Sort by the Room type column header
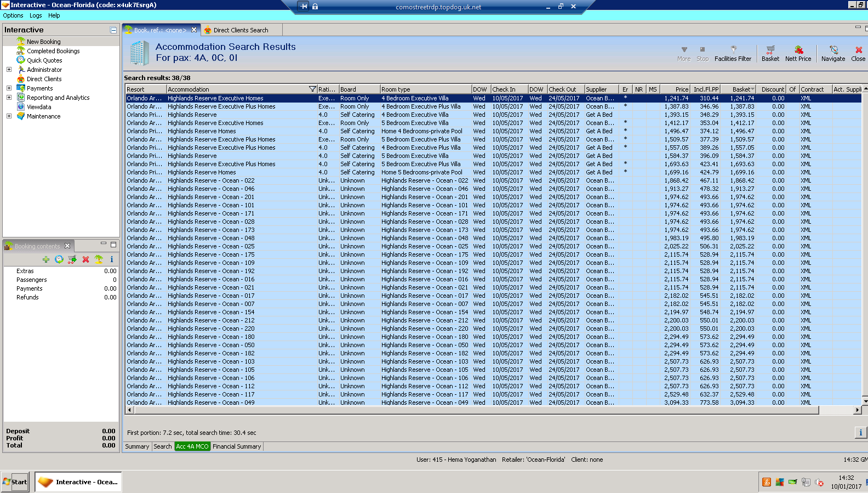868x493 pixels. pos(426,89)
